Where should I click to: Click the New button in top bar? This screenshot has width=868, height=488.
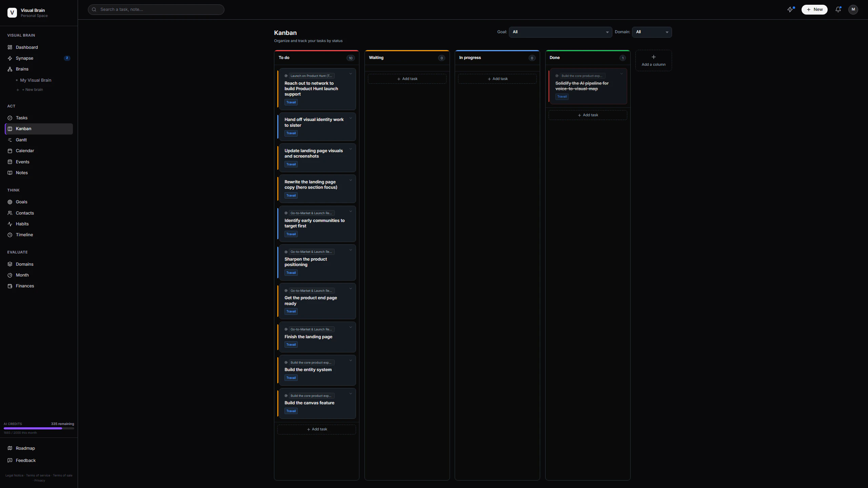(814, 9)
